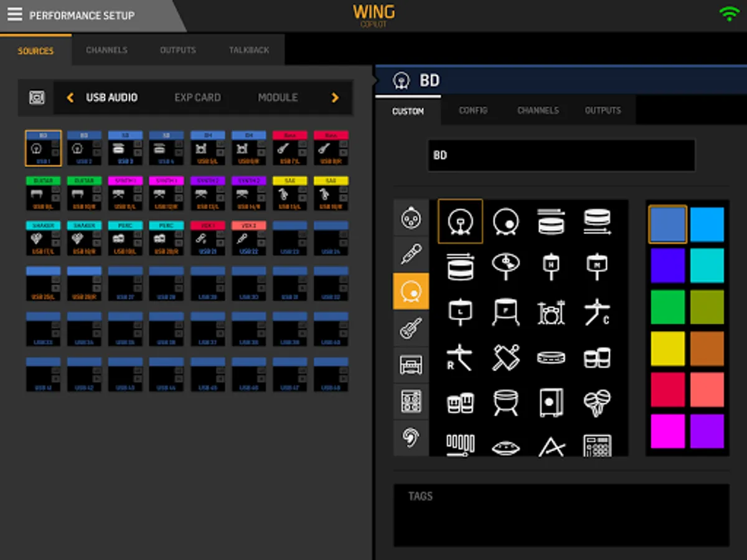Choose the full drum kit icon
Screen dimensions: 747x560
[x=551, y=312]
